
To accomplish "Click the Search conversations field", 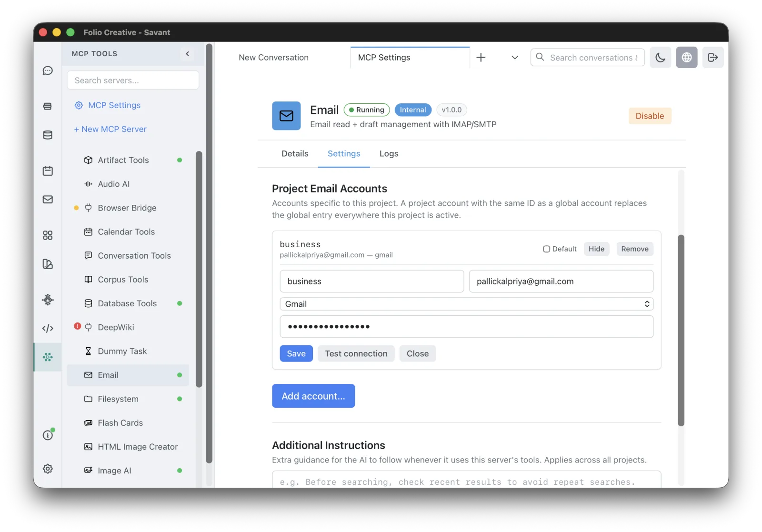I will click(x=588, y=58).
